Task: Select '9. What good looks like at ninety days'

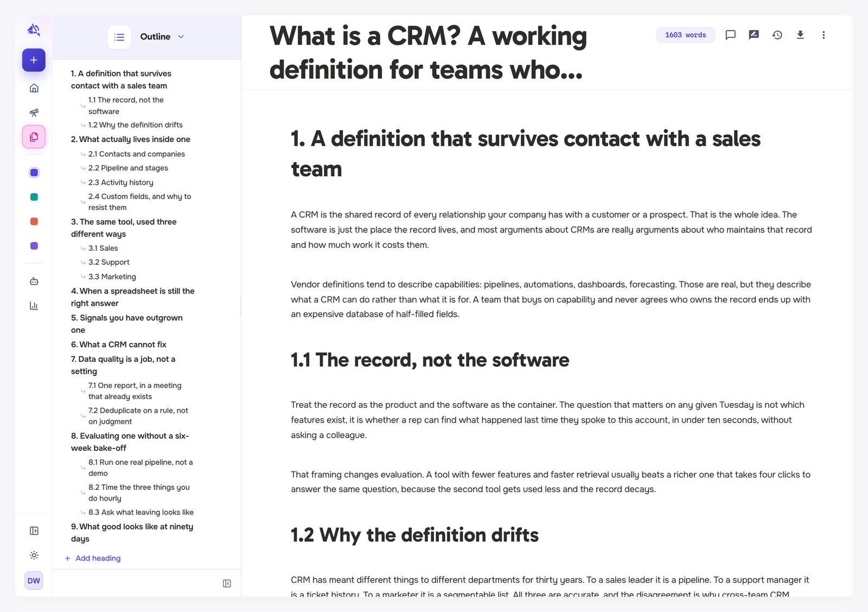Action: 132,533
